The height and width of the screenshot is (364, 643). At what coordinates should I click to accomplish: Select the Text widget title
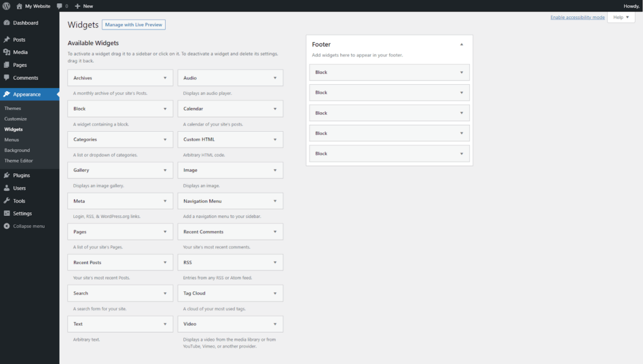coord(78,324)
